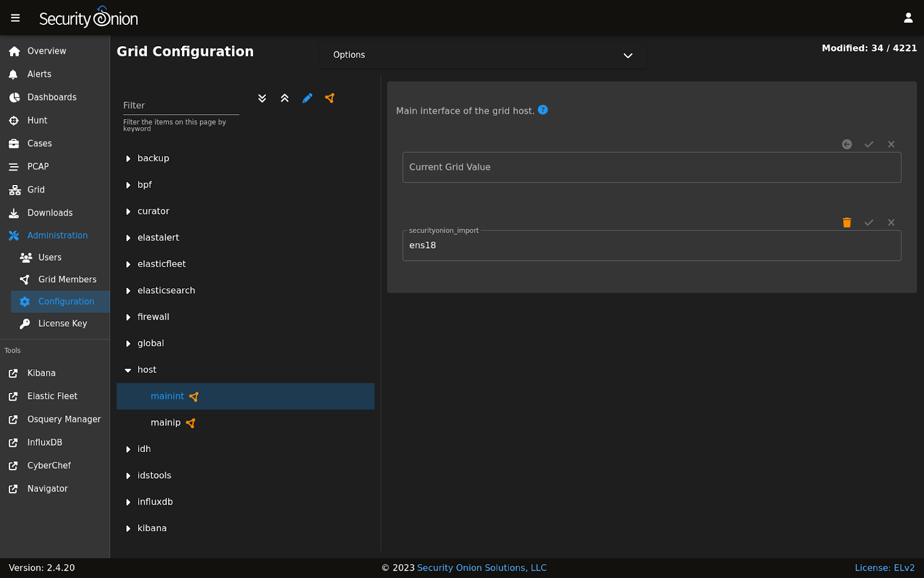Expand the firewall tree node
The width and height of the screenshot is (924, 578).
click(x=128, y=317)
